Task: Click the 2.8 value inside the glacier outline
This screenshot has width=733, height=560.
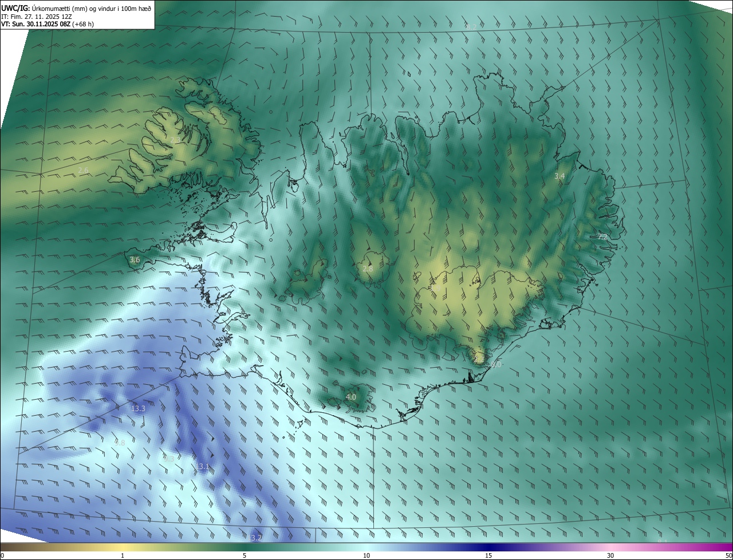Action: [368, 269]
